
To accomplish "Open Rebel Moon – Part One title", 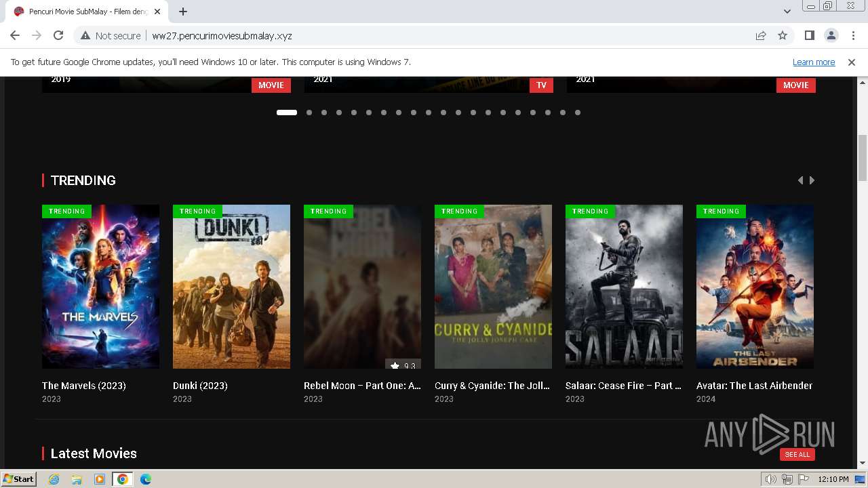I will click(x=362, y=386).
